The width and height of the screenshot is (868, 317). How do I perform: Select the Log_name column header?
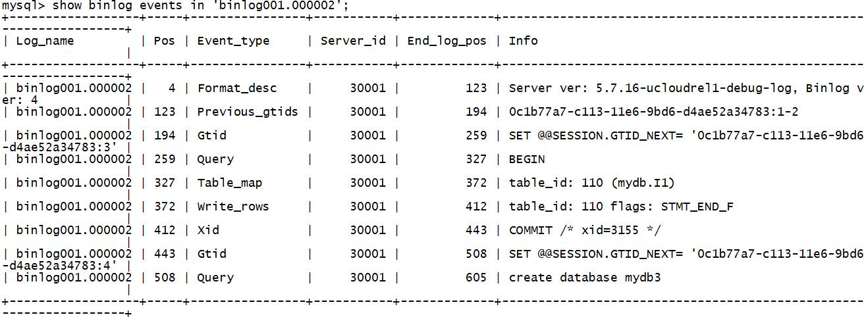tap(45, 41)
